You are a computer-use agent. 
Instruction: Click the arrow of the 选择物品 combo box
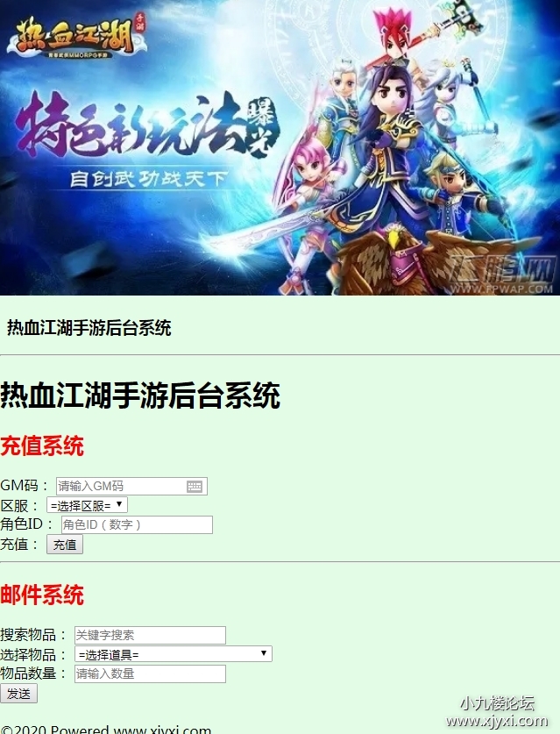[264, 653]
